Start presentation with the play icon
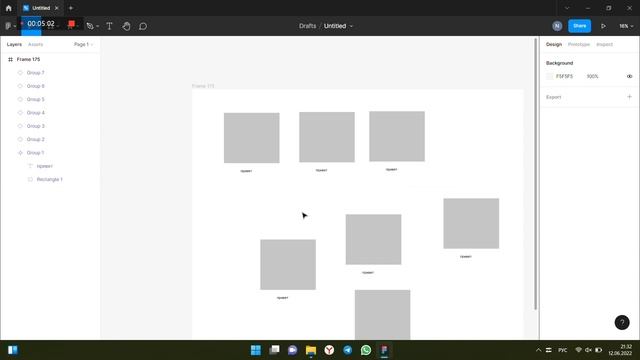The width and height of the screenshot is (640, 360). pyautogui.click(x=603, y=26)
